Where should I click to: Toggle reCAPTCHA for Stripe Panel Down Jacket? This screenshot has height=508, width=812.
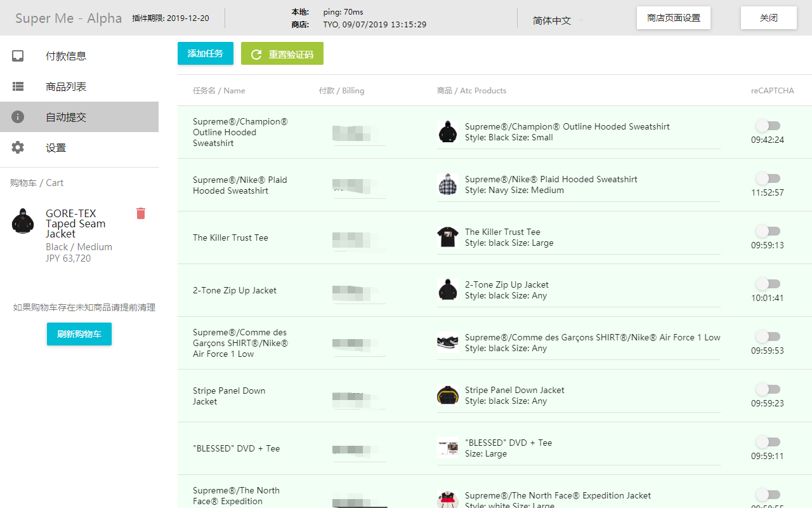[768, 389]
